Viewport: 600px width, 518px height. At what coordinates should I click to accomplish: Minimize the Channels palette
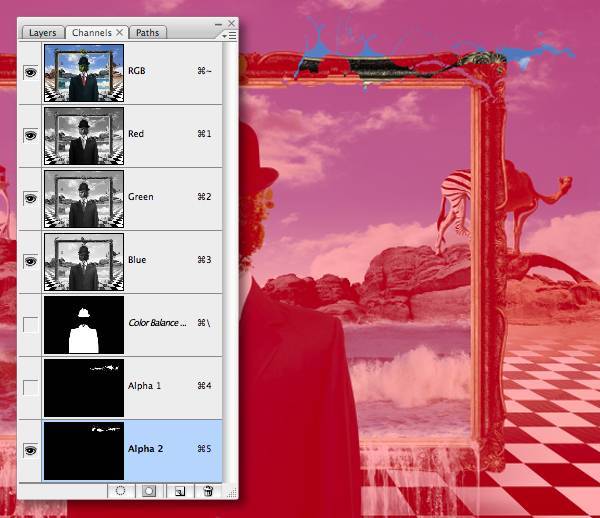point(218,24)
